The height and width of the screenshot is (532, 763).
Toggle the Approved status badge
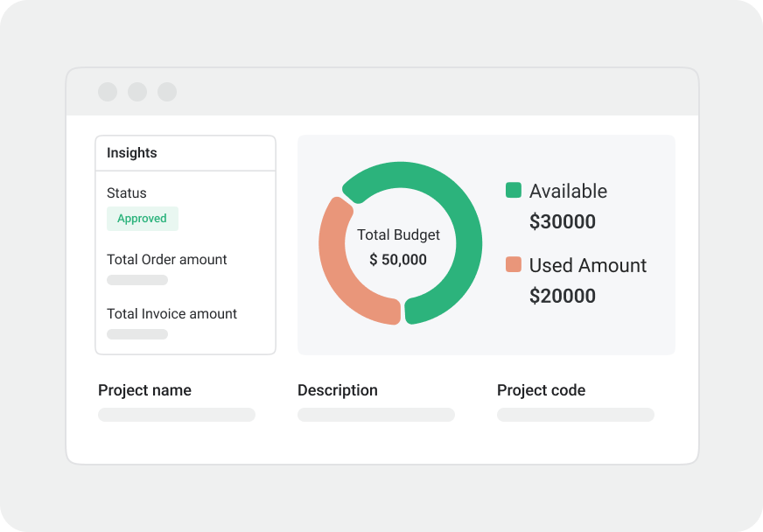142,218
